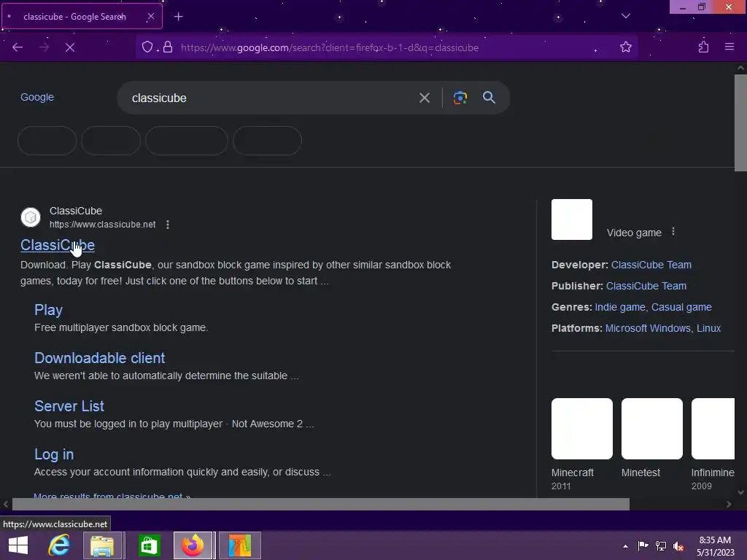Switch to Firefox on the taskbar

point(193,545)
